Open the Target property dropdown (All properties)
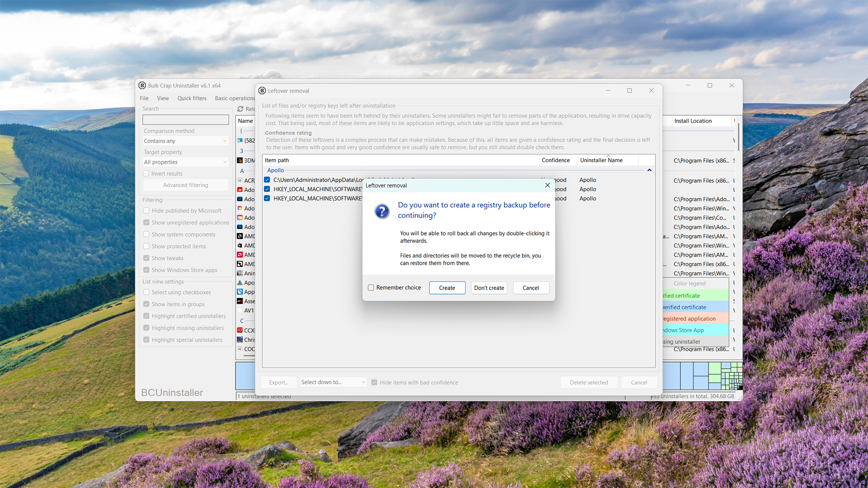 186,162
